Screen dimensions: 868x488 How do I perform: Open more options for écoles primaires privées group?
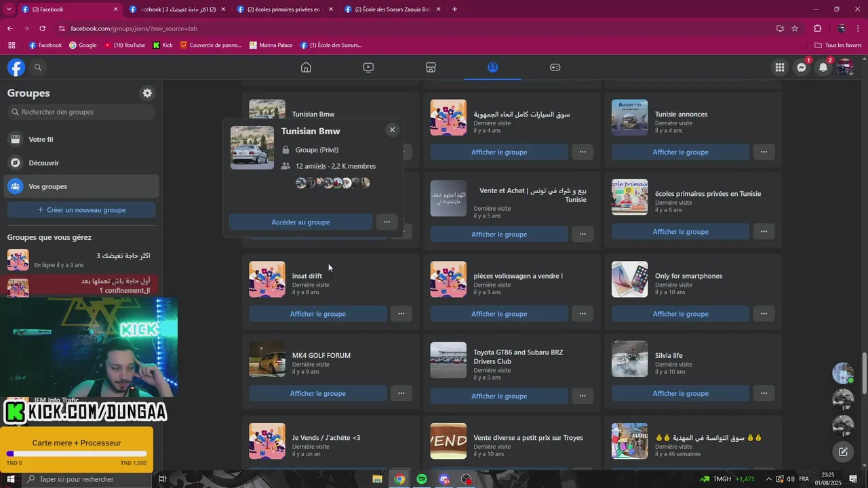click(764, 231)
